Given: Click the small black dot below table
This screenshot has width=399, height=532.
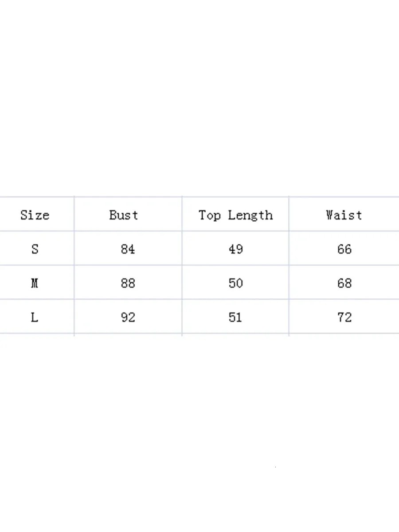Looking at the screenshot, I should point(276,467).
